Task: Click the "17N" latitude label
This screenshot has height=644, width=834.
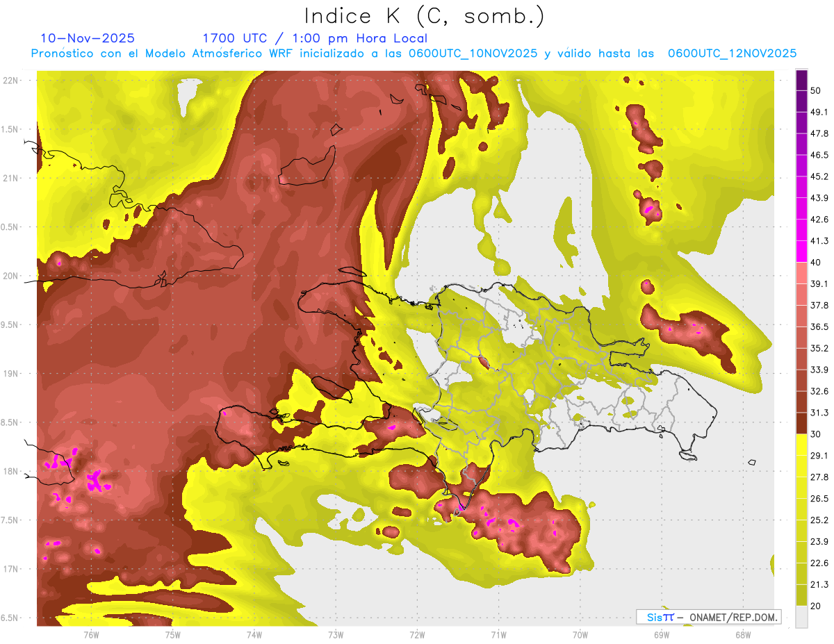Action: click(x=11, y=569)
